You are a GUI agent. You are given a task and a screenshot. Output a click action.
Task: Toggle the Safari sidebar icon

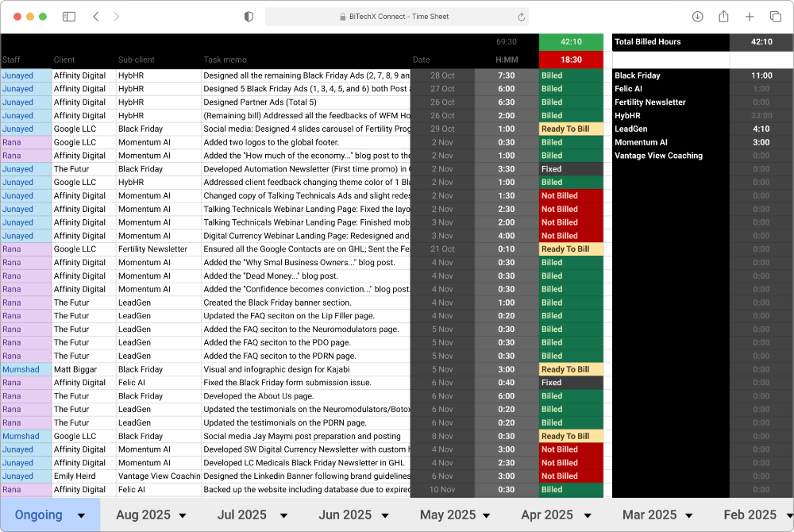point(69,16)
